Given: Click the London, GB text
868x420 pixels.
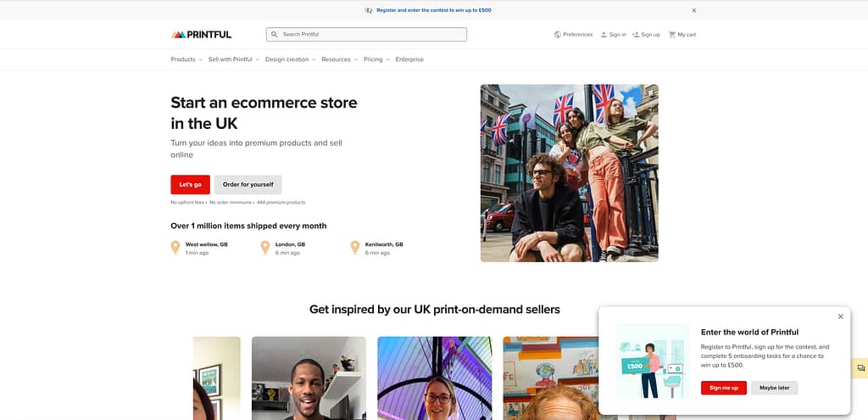Looking at the screenshot, I should (290, 244).
